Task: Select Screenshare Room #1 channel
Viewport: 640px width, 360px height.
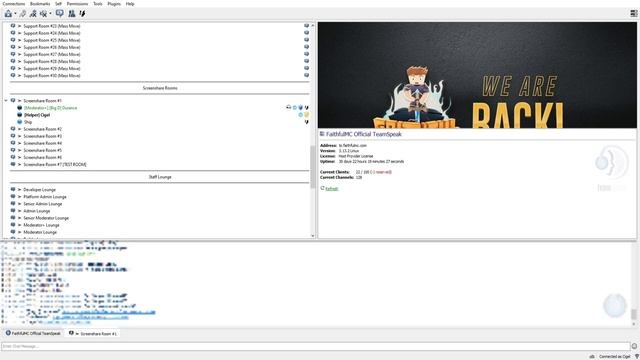Action: click(42, 101)
